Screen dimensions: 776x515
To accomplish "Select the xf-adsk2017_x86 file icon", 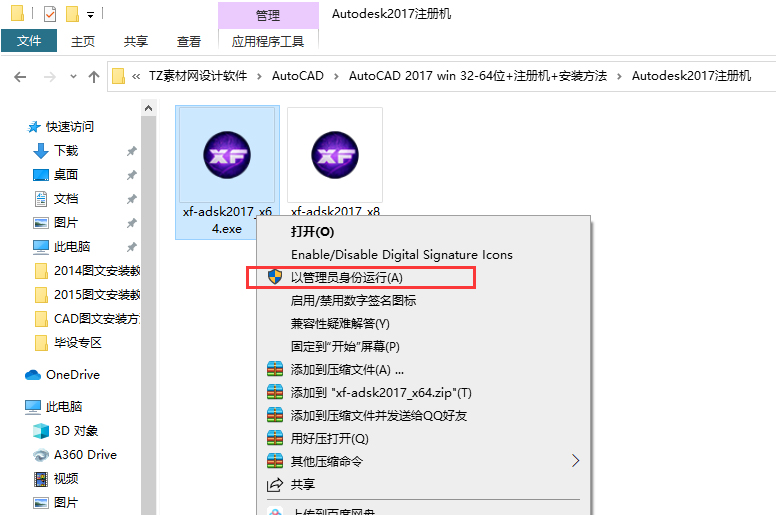I will tap(335, 155).
